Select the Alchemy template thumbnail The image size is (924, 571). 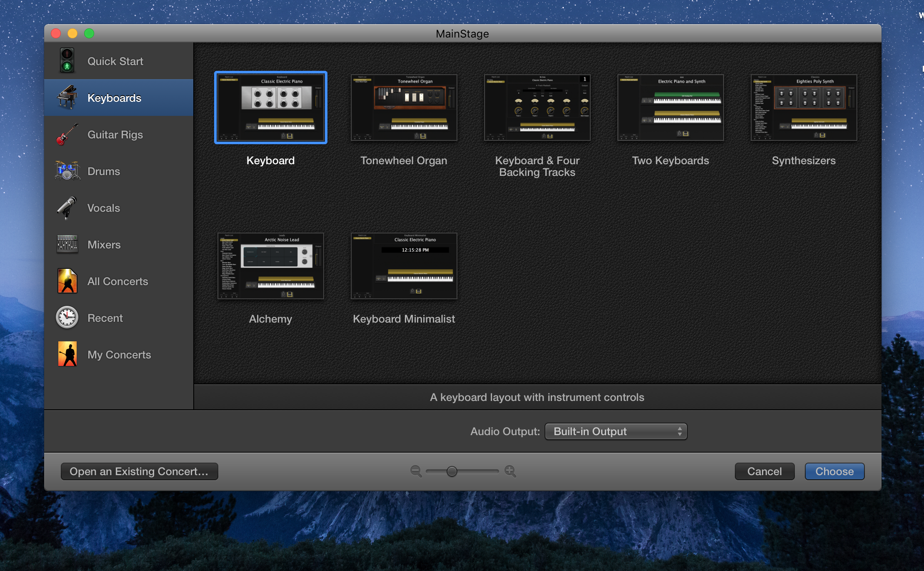(x=271, y=266)
